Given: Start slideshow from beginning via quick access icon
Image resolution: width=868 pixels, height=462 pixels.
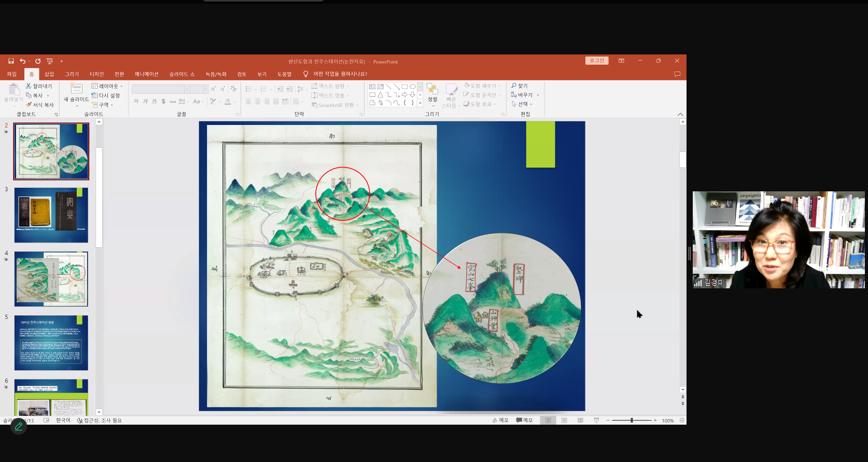Looking at the screenshot, I should point(50,61).
